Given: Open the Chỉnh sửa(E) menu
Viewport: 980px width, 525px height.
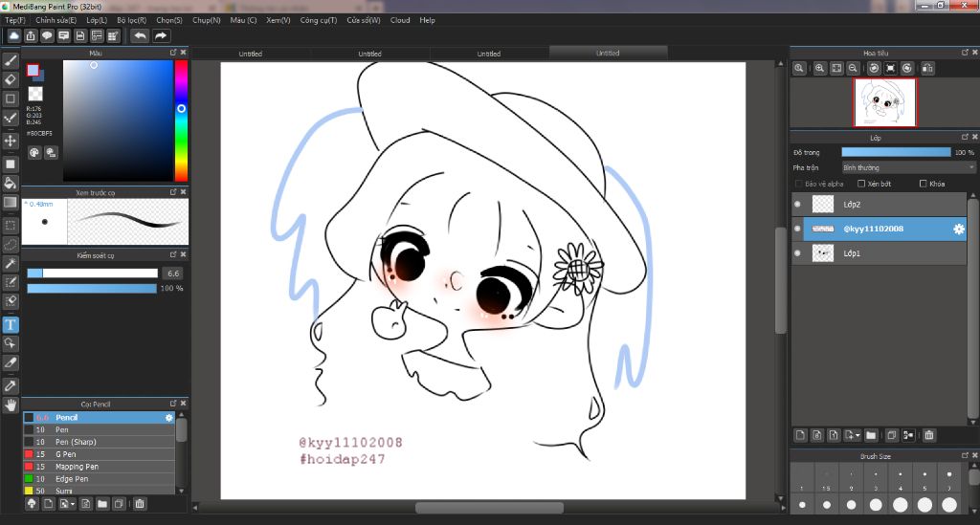Looking at the screenshot, I should (56, 20).
